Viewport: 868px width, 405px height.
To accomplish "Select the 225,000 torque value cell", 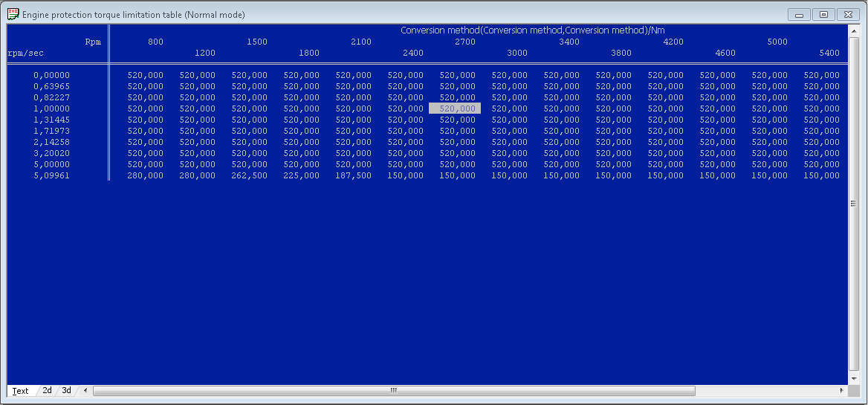I will [301, 176].
